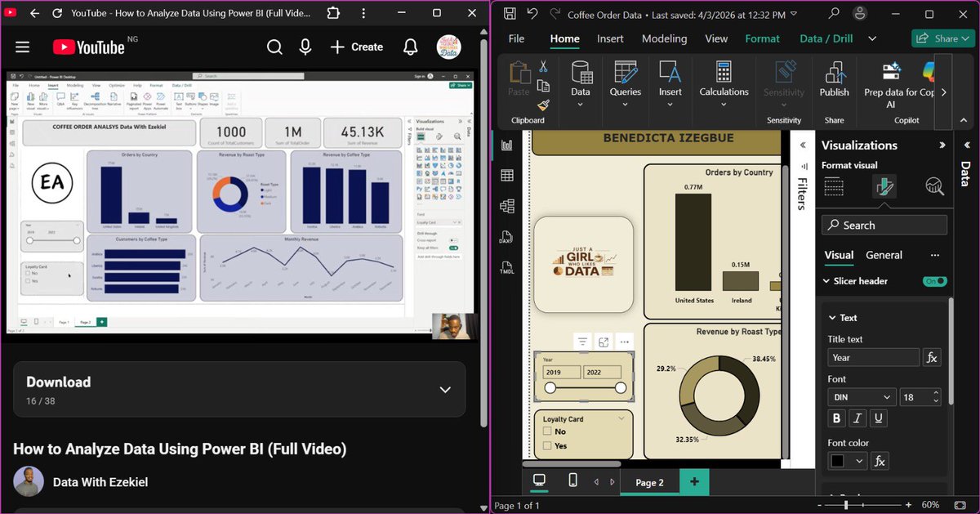
Task: Click the YouTube Create button
Action: click(x=356, y=47)
